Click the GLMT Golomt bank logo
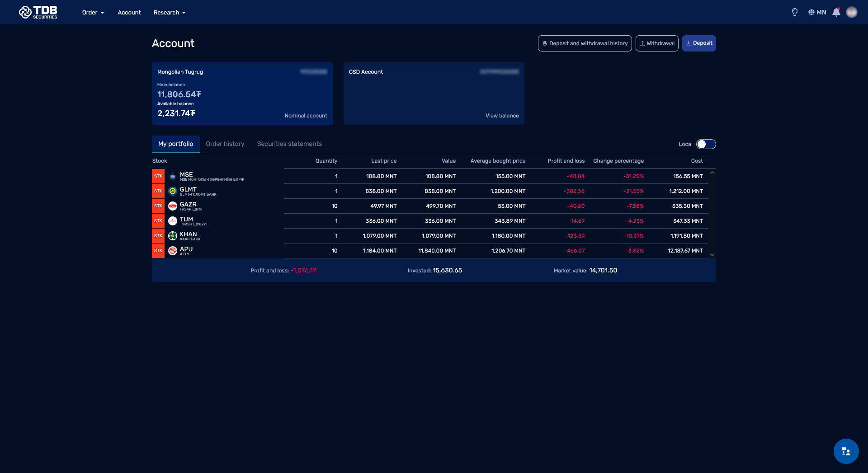This screenshot has width=868, height=473. click(173, 191)
